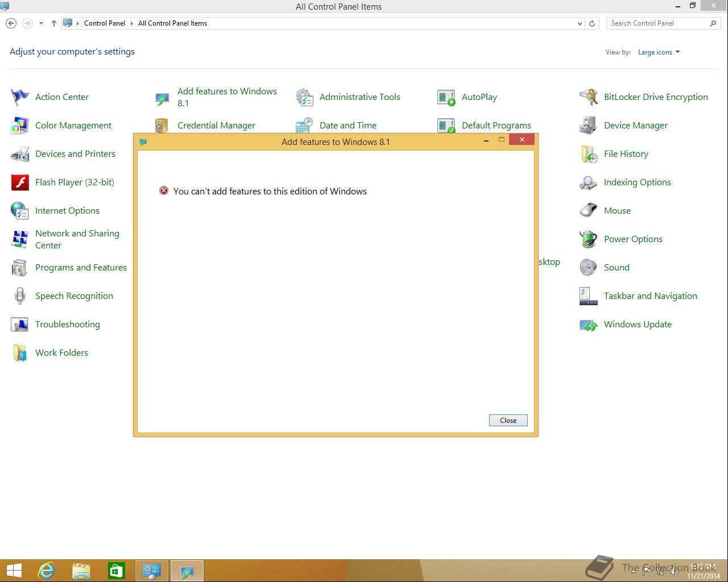Click the Close button in the dialog

click(508, 421)
